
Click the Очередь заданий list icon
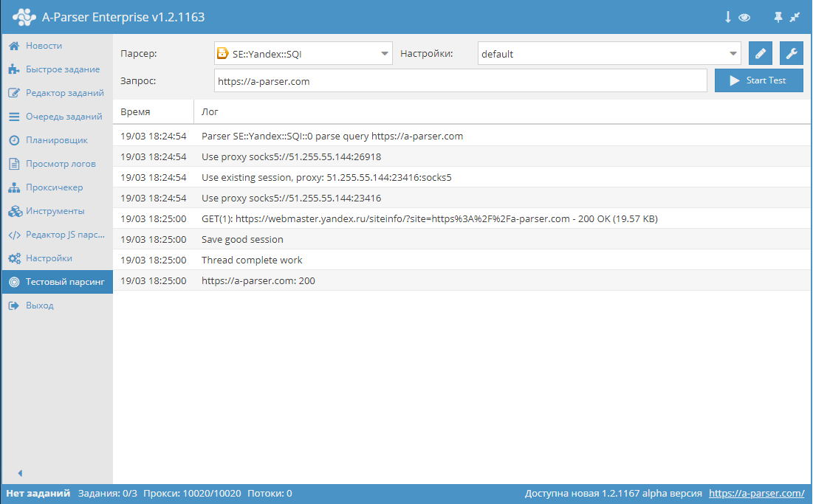pos(14,117)
